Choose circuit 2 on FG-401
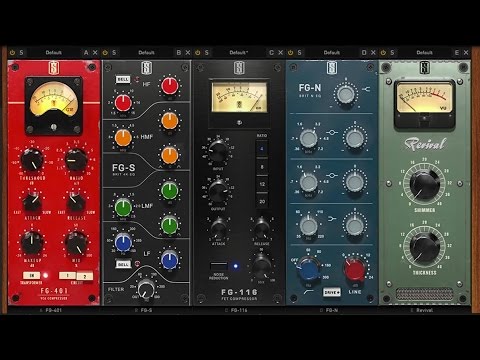 tap(85, 276)
